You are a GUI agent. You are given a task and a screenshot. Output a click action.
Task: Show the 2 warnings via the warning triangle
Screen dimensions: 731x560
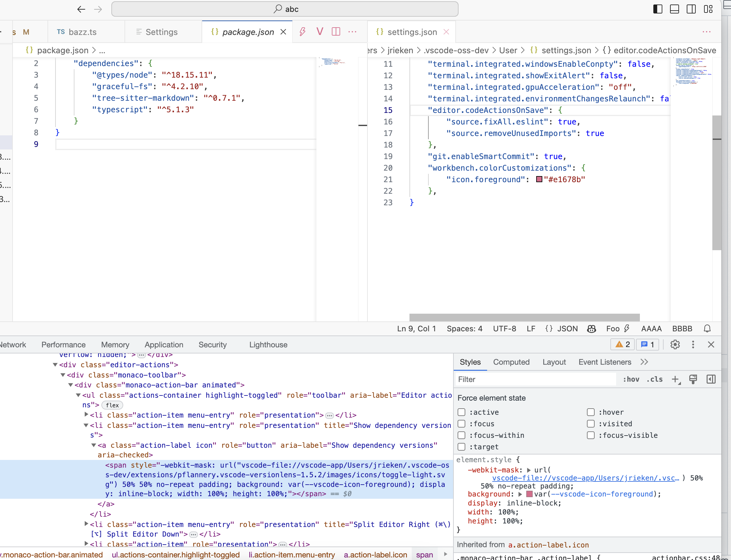(622, 344)
